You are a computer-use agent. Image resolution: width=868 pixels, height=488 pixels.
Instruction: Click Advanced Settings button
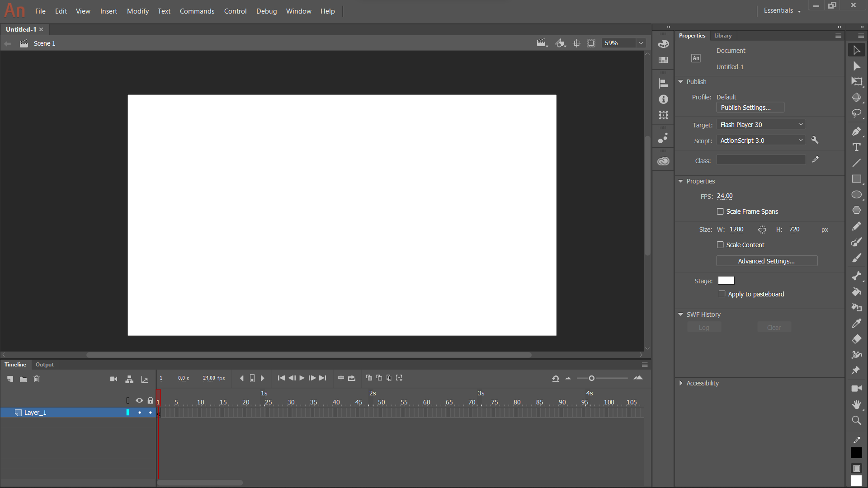pyautogui.click(x=767, y=261)
